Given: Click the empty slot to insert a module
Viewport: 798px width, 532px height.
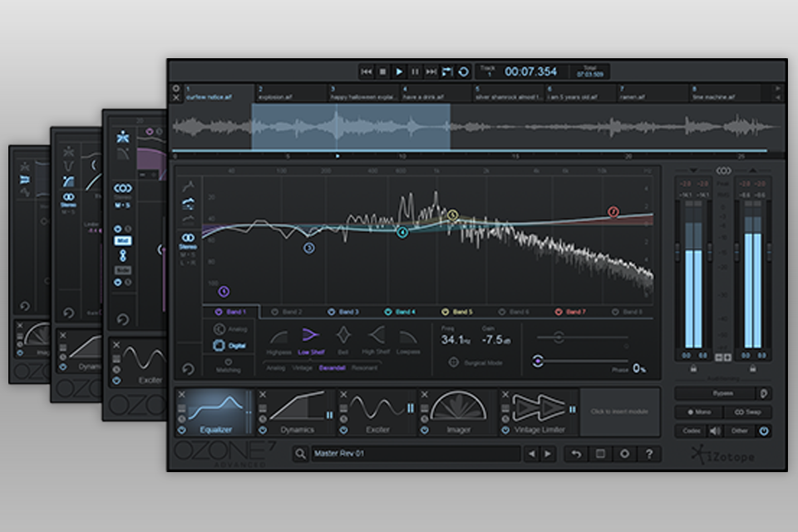Looking at the screenshot, I should pos(619,411).
